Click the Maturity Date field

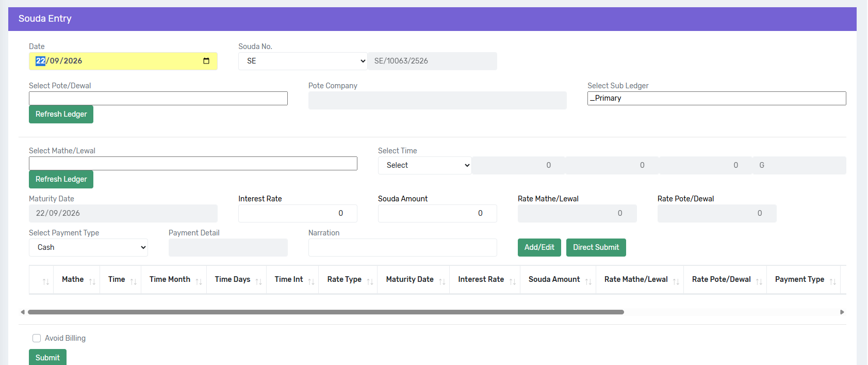123,213
